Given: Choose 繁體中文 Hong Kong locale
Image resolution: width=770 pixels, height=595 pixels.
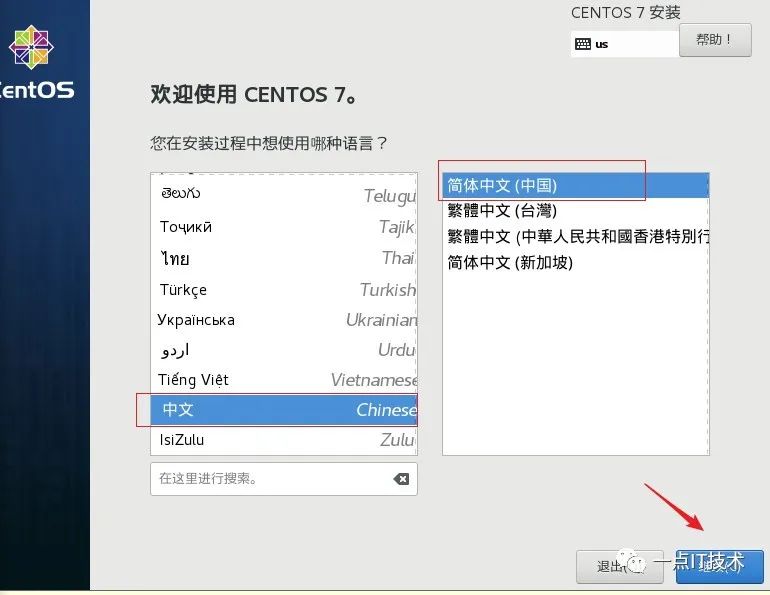Looking at the screenshot, I should point(576,237).
